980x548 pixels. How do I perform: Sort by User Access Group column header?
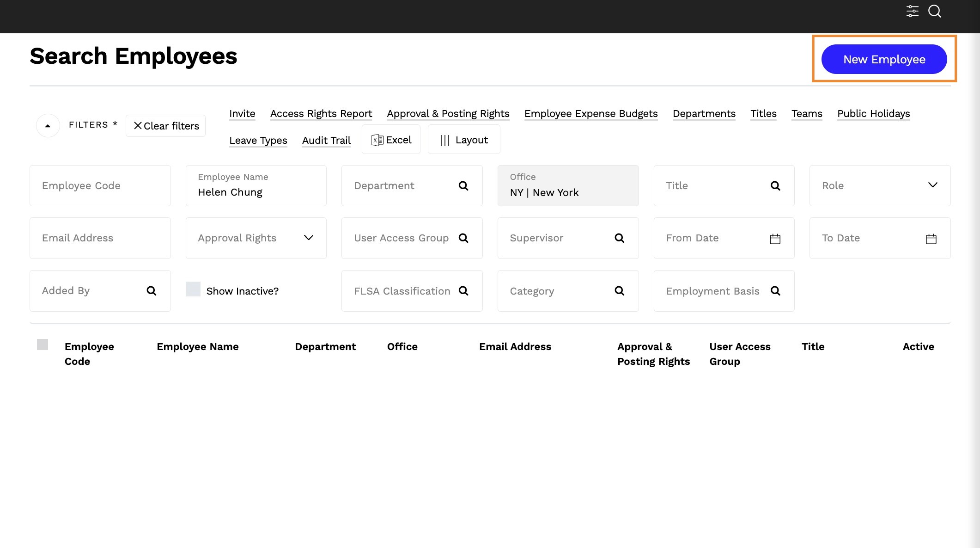740,354
